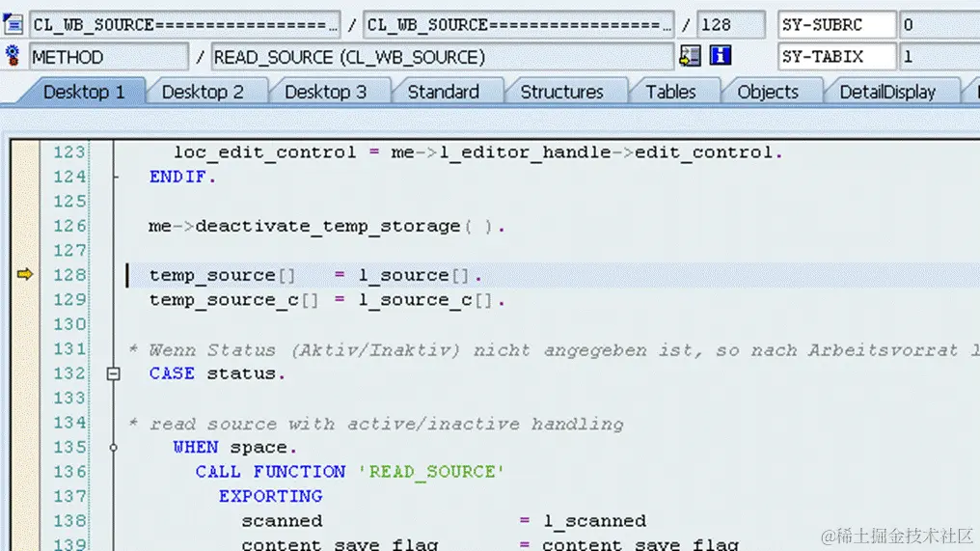The height and width of the screenshot is (551, 980).
Task: Open the blue information icon
Action: [720, 56]
